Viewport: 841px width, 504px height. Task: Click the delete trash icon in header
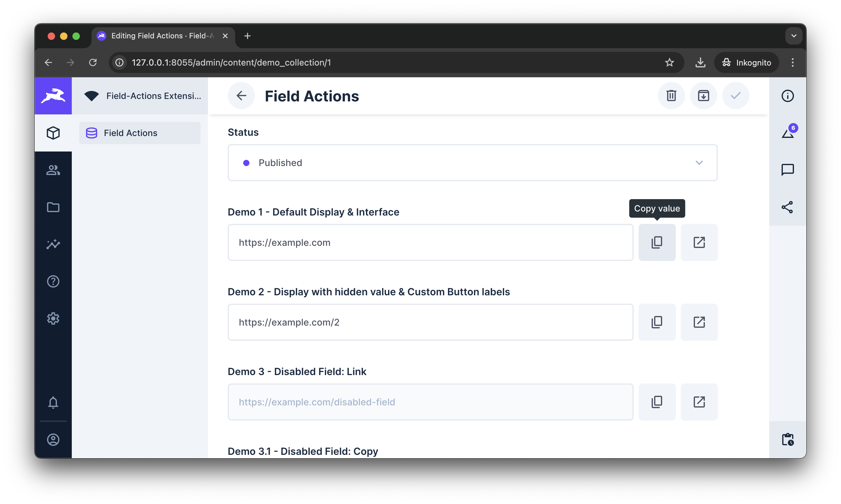(671, 96)
